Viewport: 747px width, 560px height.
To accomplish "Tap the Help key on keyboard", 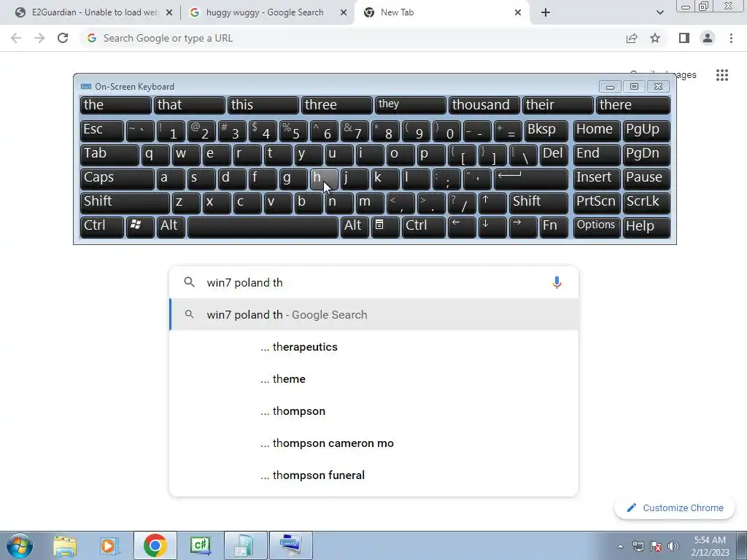I will (x=646, y=227).
